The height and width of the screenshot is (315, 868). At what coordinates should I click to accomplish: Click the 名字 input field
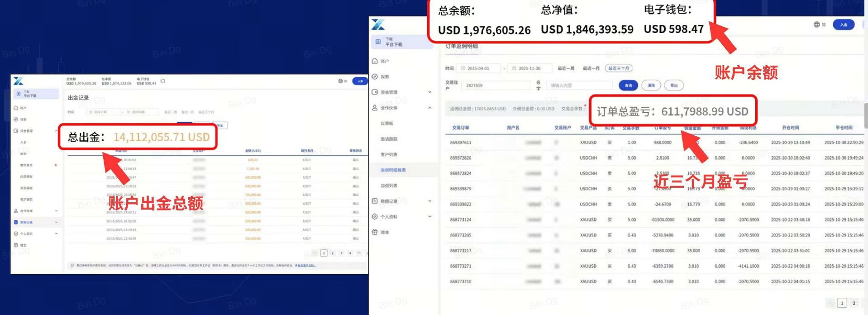click(579, 86)
